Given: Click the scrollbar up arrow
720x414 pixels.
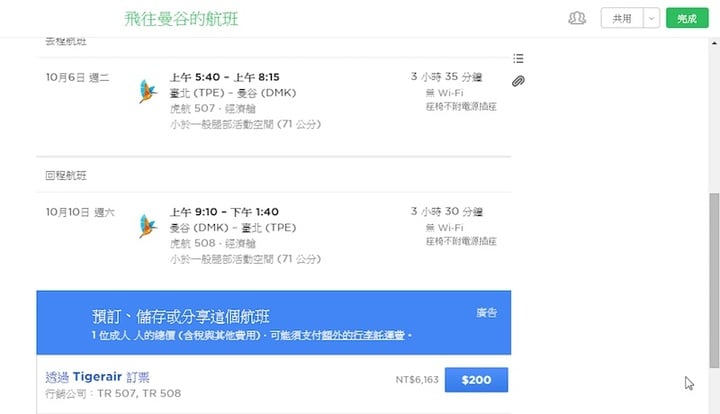Looking at the screenshot, I should click(713, 45).
